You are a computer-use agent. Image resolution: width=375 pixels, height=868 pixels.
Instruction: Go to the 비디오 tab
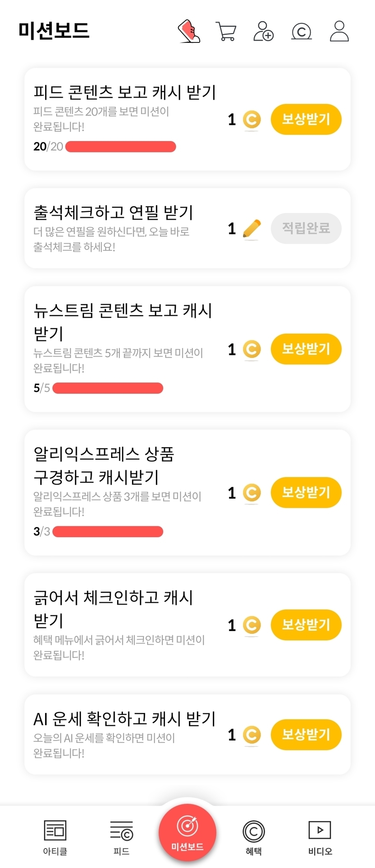click(x=320, y=837)
